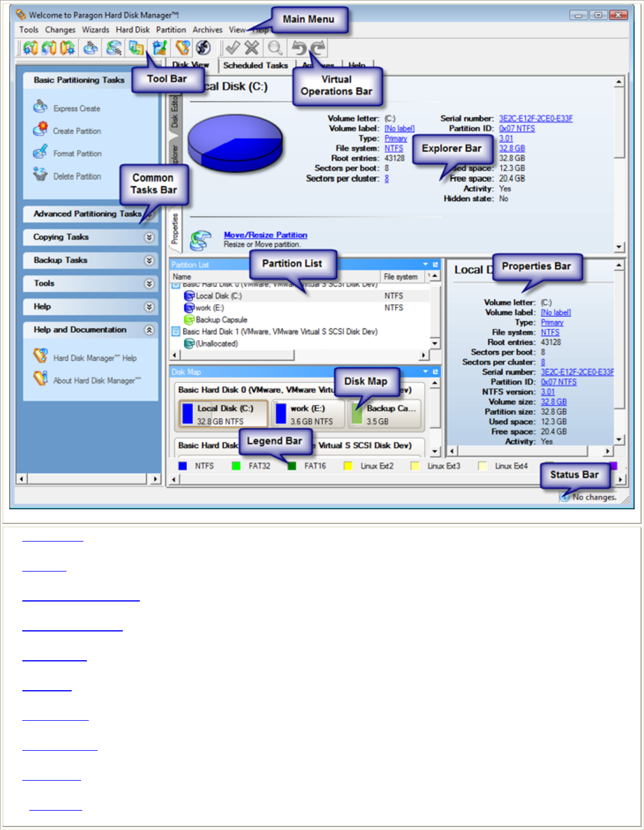The image size is (644, 830).
Task: Click the (Unallocated) partition icon
Action: click(x=189, y=344)
